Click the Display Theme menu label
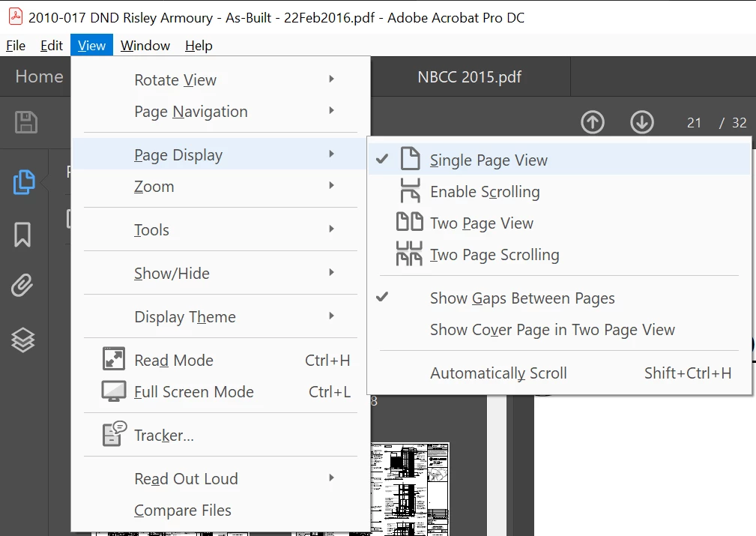756x536 pixels. tap(184, 316)
